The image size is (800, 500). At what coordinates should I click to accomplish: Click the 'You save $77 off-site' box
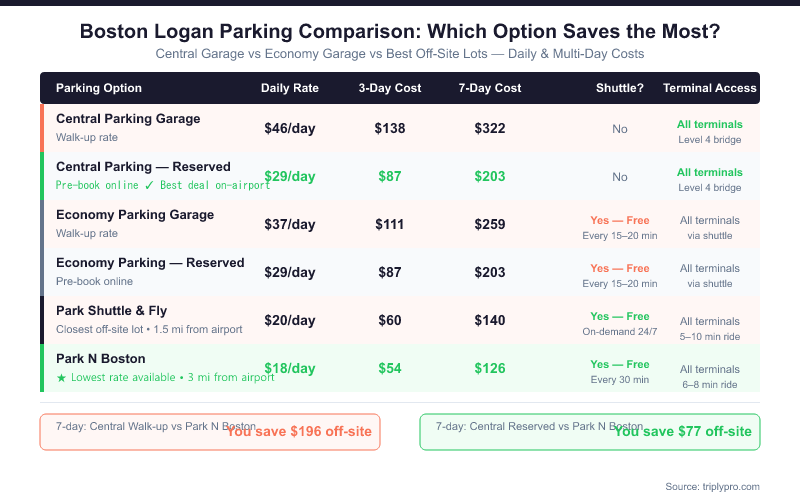tap(590, 432)
